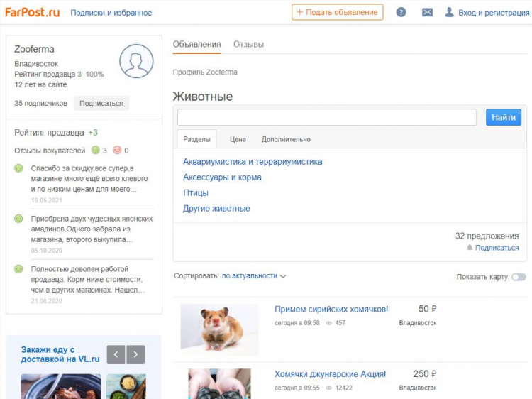Click the help question mark icon
The image size is (532, 399).
coord(401,13)
